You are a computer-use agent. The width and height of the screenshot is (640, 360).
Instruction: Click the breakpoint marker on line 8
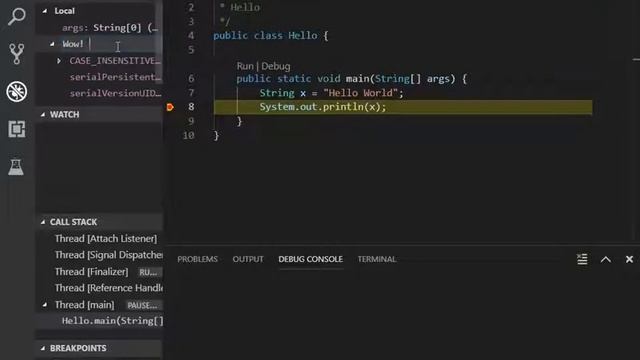[x=170, y=107]
